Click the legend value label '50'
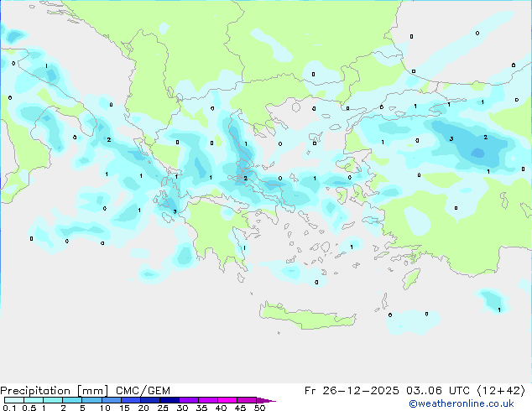The height and width of the screenshot is (411, 532). pos(259,408)
